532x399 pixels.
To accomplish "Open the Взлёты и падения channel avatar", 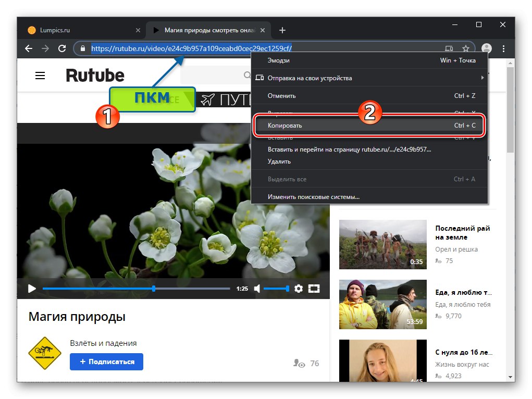I will pos(45,353).
